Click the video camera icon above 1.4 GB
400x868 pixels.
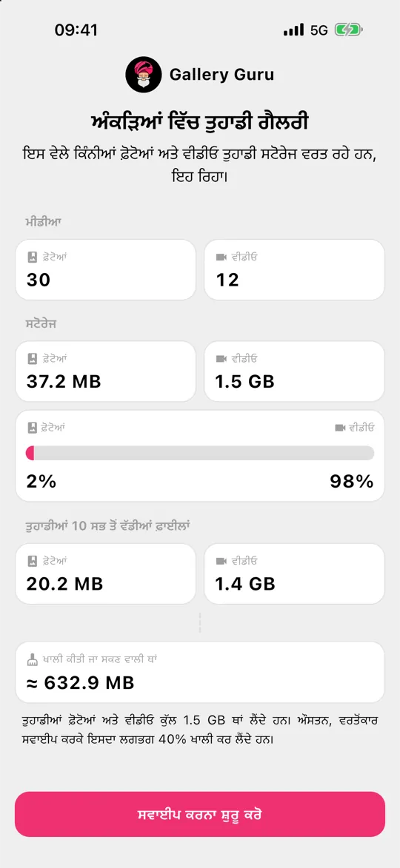click(221, 562)
